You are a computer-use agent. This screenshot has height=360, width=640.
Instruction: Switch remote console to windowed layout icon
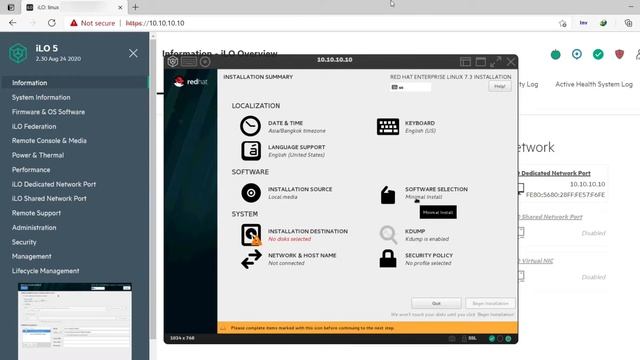click(x=481, y=62)
